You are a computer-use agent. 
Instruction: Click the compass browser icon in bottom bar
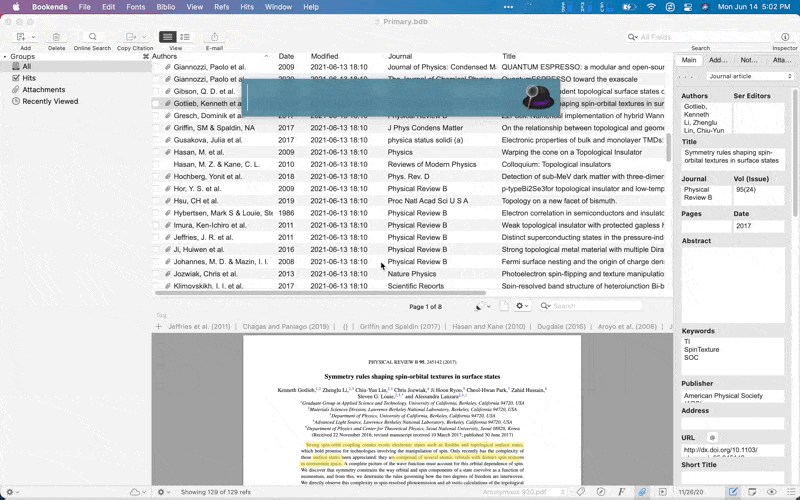[601, 492]
